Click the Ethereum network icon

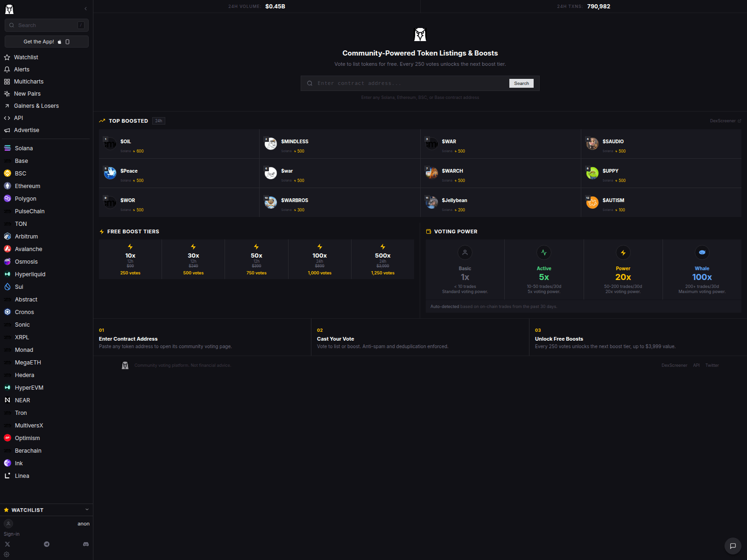pyautogui.click(x=7, y=186)
